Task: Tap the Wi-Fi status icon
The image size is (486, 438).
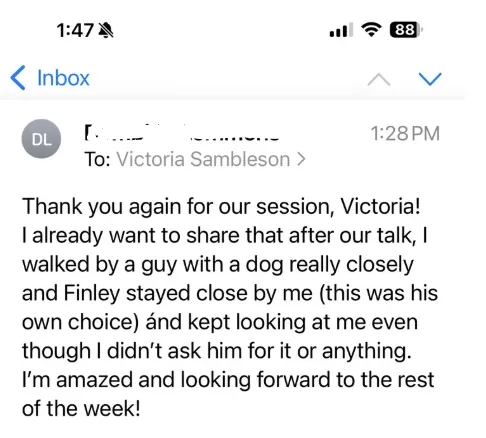Action: pyautogui.click(x=372, y=30)
